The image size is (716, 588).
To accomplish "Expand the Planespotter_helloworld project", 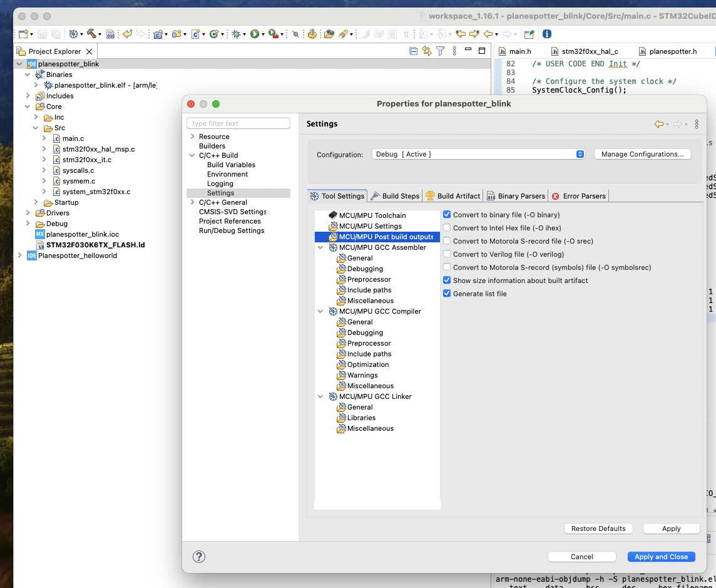I will pyautogui.click(x=19, y=255).
